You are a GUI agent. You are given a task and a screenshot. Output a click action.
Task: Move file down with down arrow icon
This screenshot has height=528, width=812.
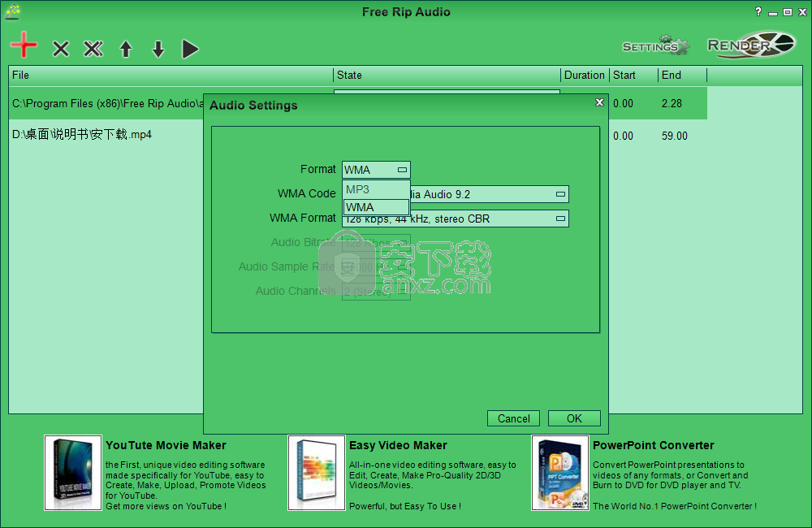(158, 50)
